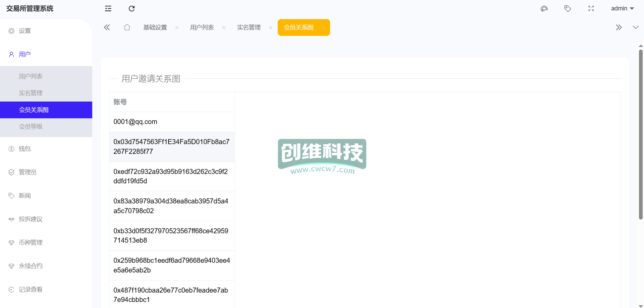Select the 0001@qq.com account row
Image resolution: width=644 pixels, height=308 pixels.
[172, 122]
